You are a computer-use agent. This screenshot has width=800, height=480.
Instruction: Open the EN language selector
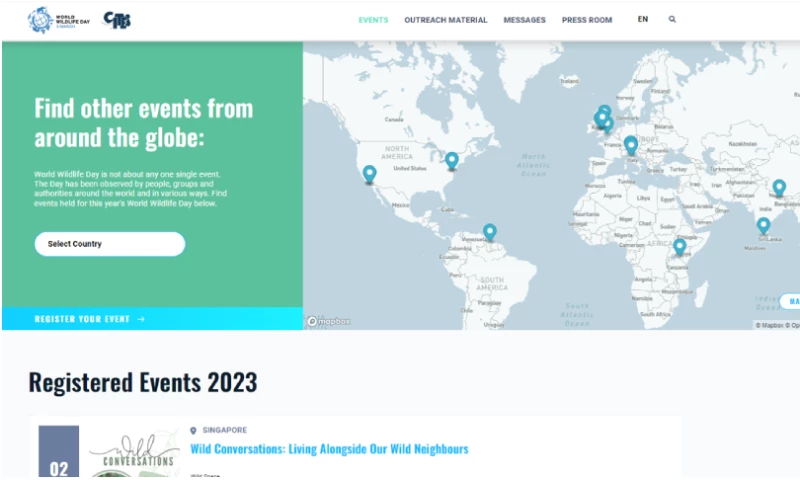(642, 19)
